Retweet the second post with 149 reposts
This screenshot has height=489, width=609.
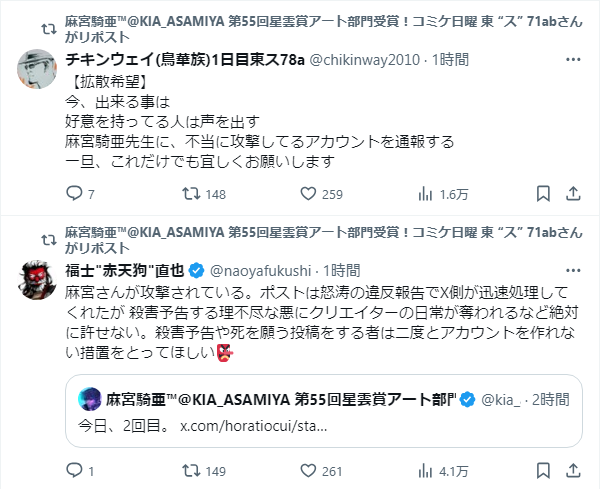(x=192, y=469)
